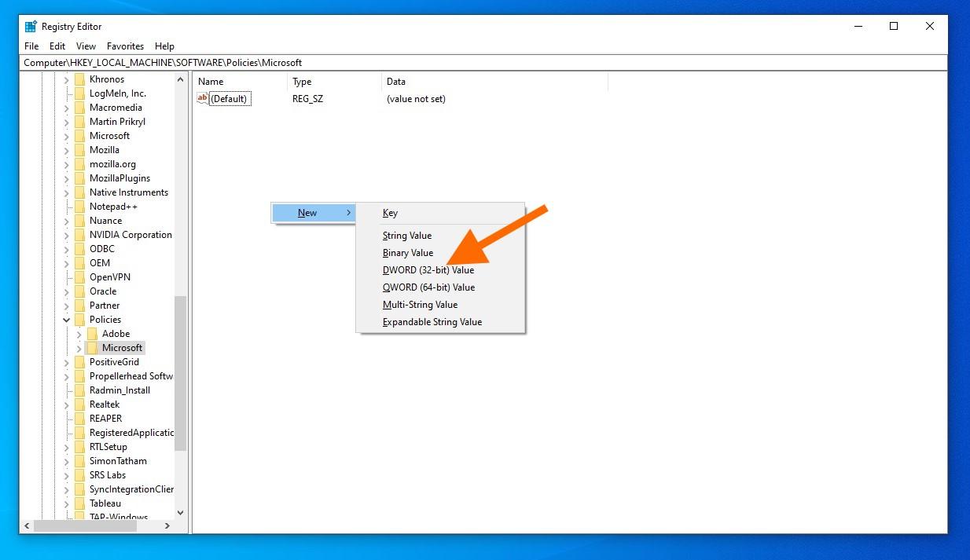970x560 pixels.
Task: Click the tree pane vertical scrollbar thumb
Action: coord(181,373)
